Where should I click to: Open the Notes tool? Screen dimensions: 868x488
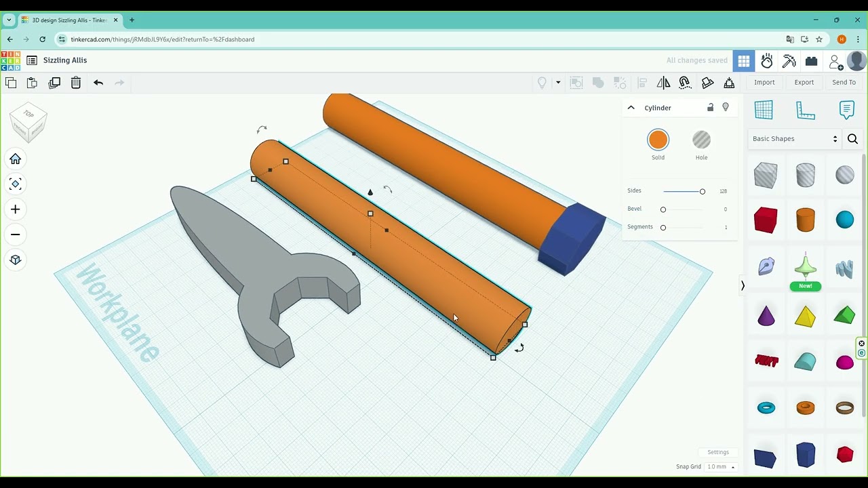(847, 109)
